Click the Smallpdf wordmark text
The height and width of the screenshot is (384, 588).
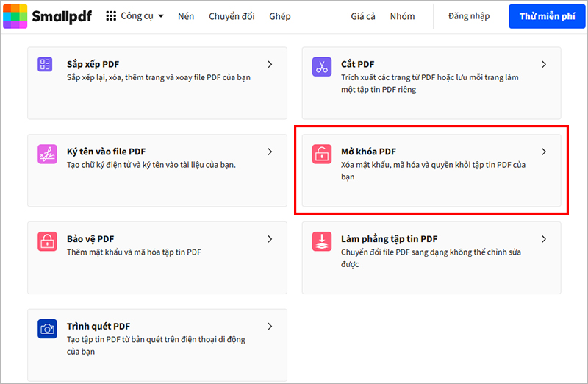tap(62, 16)
